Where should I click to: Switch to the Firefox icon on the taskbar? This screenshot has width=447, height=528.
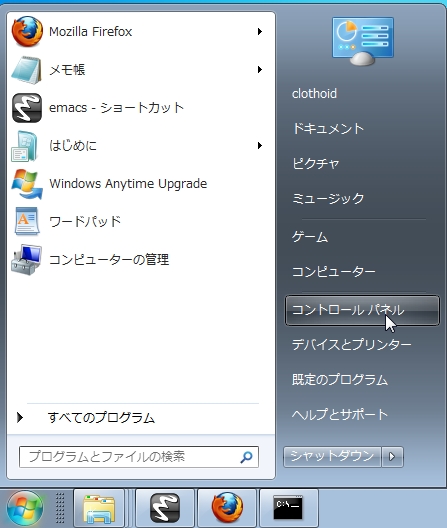tap(227, 508)
